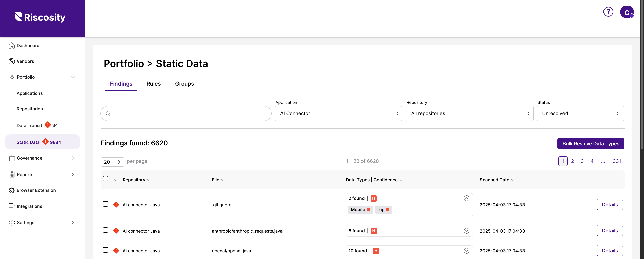Click the search magnifier icon
This screenshot has width=644, height=259.
click(x=108, y=114)
